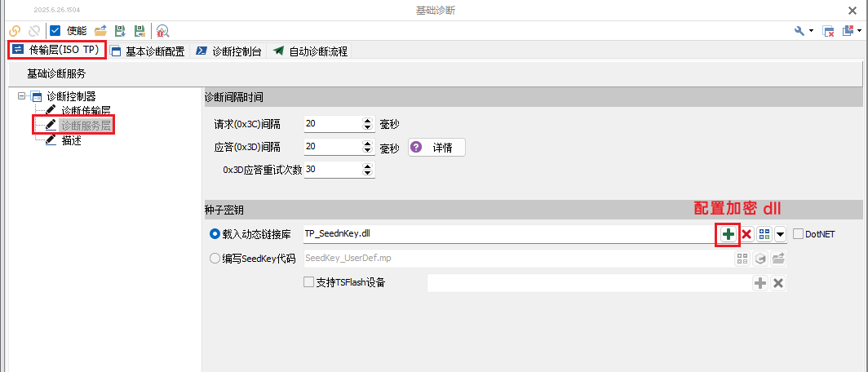Click grey open-folder icon in SeedKey row
Image resolution: width=868 pixels, height=372 pixels.
point(779,259)
